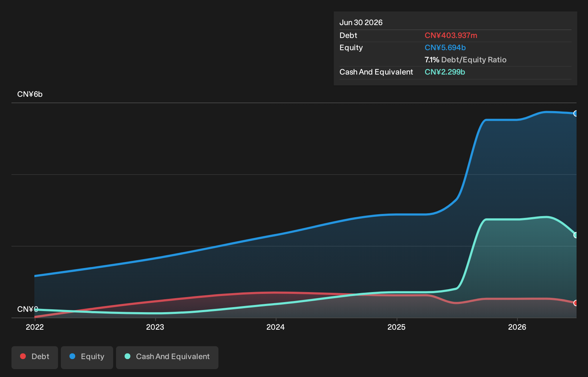Click the Jun 30 2026 tooltip date
The height and width of the screenshot is (377, 588).
click(x=361, y=23)
